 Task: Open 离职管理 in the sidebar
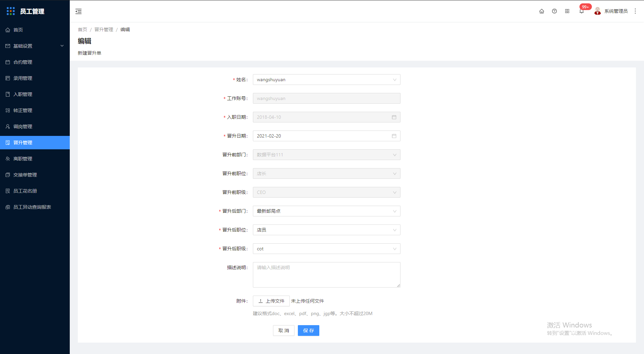[x=35, y=159]
